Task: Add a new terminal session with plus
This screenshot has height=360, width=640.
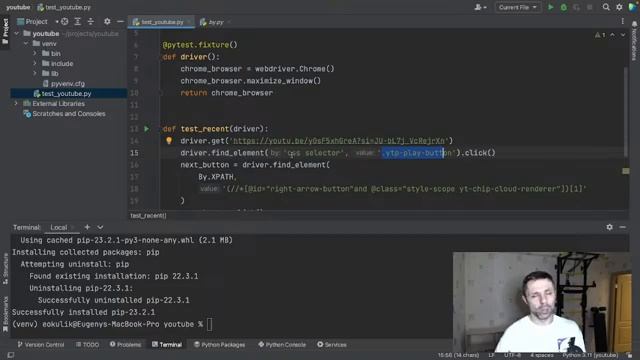Action: (87, 227)
